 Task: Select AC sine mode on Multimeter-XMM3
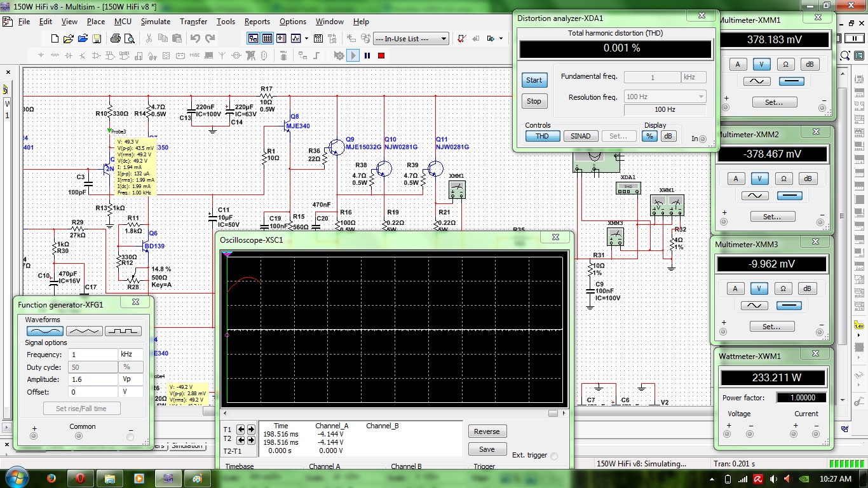(x=754, y=305)
